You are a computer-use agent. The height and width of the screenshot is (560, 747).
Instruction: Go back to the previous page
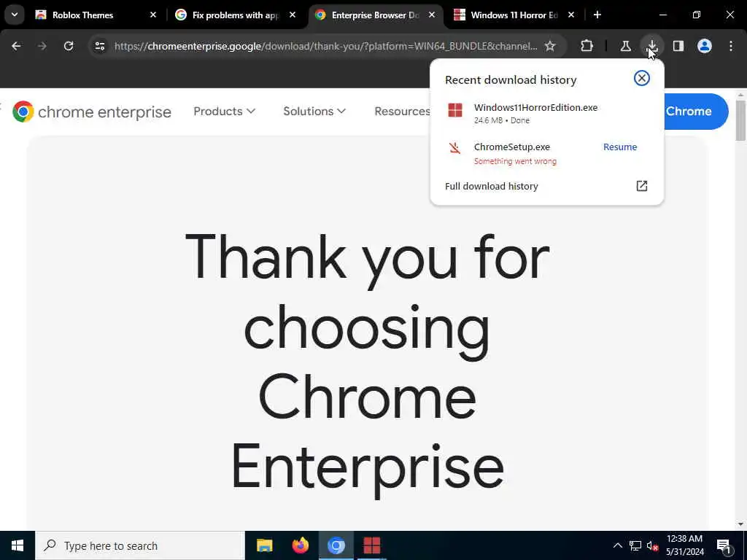[16, 46]
